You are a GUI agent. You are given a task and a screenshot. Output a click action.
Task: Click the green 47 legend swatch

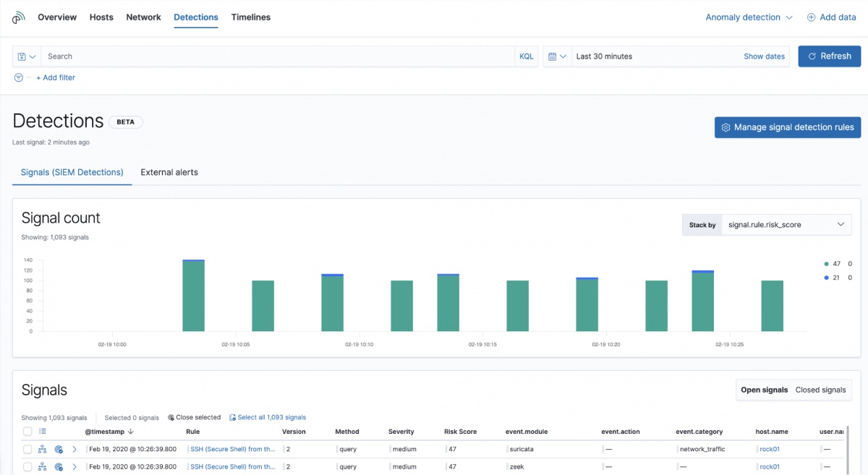coord(826,265)
